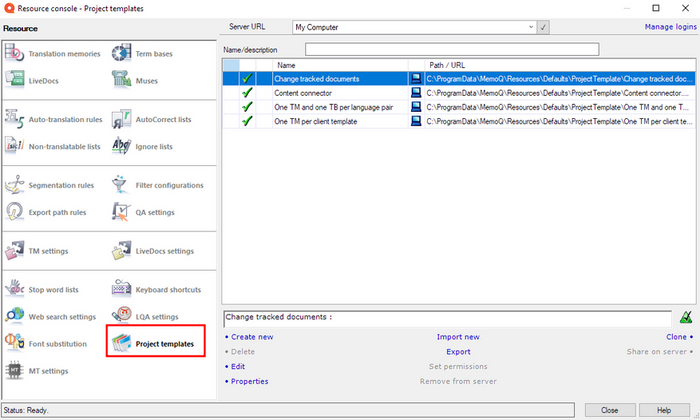Image resolution: width=700 pixels, height=420 pixels.
Task: Select Project templates icon
Action: click(121, 343)
